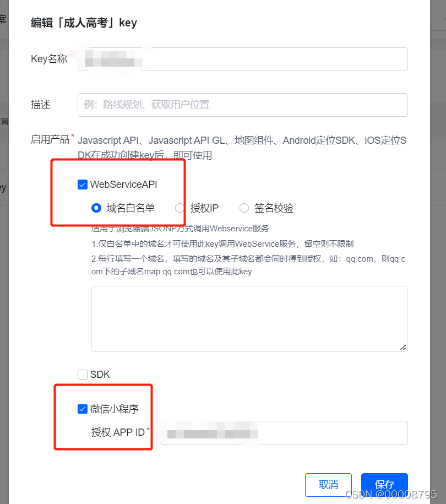Image resolution: width=446 pixels, height=504 pixels.
Task: Click the 授权 APP ID label text
Action: pyautogui.click(x=118, y=432)
